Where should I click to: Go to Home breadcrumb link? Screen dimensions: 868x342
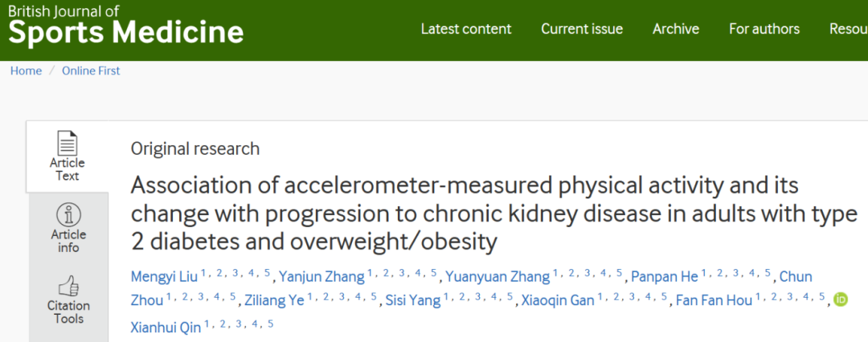(26, 71)
